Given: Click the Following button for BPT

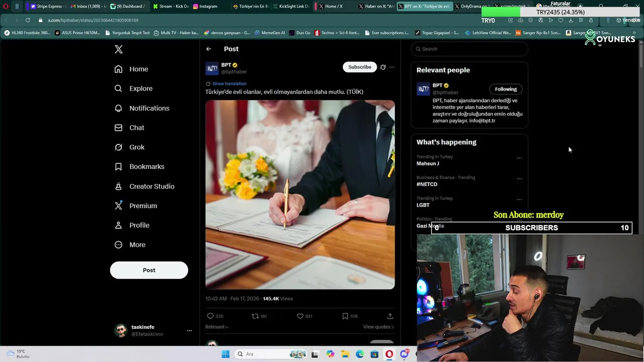Looking at the screenshot, I should [506, 89].
